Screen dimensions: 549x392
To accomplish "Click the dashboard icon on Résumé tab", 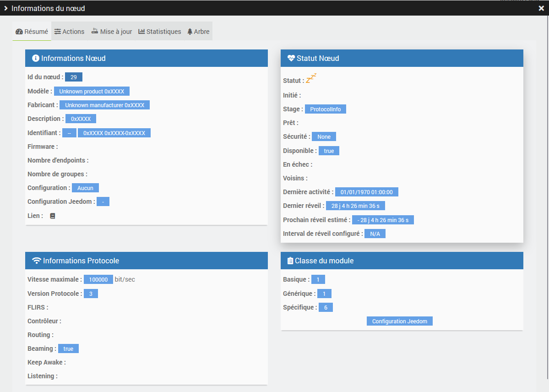I will [x=19, y=32].
